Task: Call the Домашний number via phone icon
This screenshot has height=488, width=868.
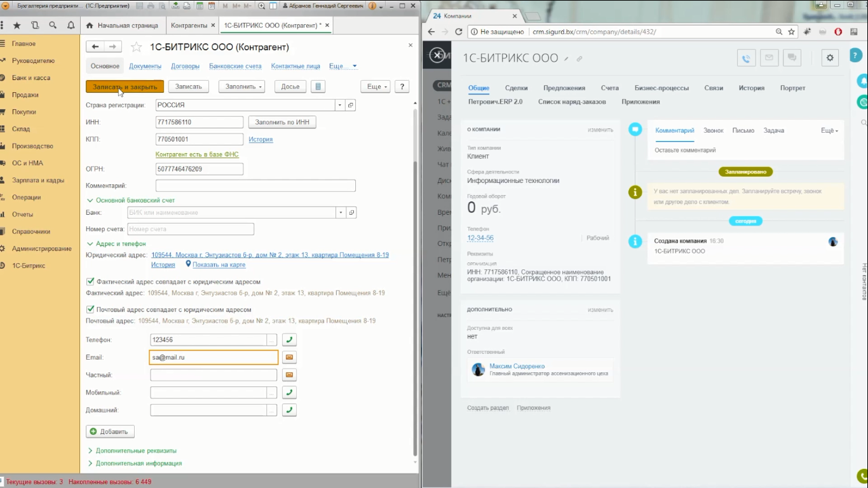Action: [289, 410]
